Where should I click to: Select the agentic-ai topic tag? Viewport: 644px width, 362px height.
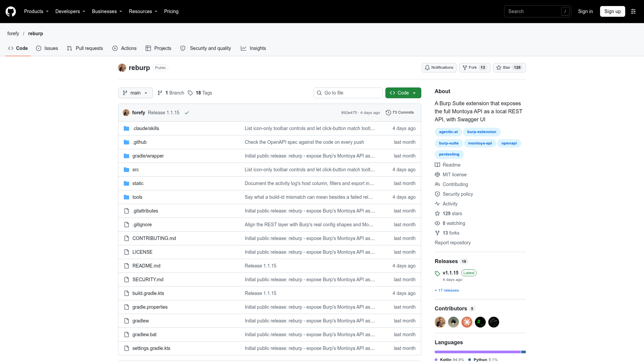pos(448,132)
